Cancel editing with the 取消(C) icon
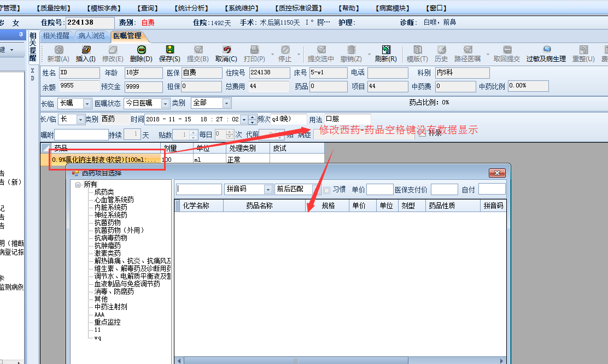Screen dimensions: 608x364 tap(227, 50)
